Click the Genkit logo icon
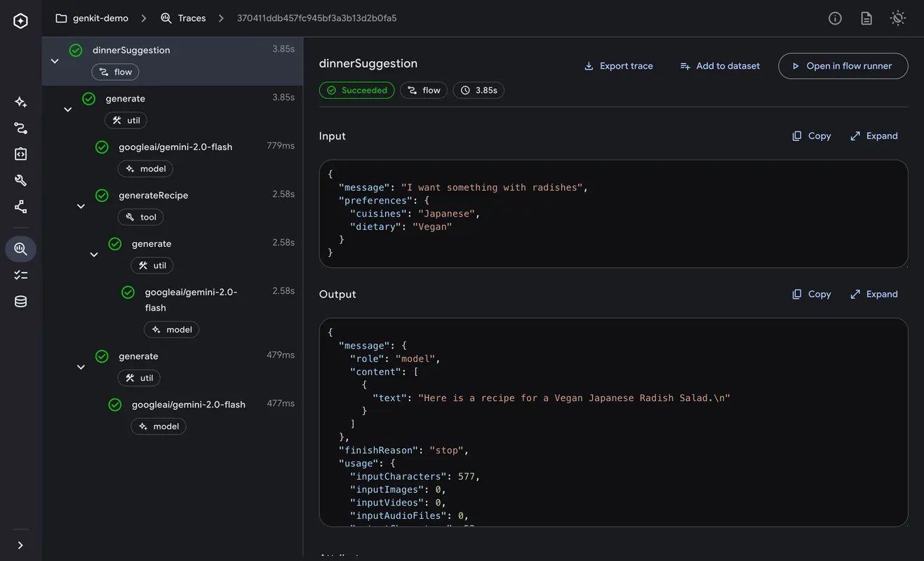 click(20, 21)
